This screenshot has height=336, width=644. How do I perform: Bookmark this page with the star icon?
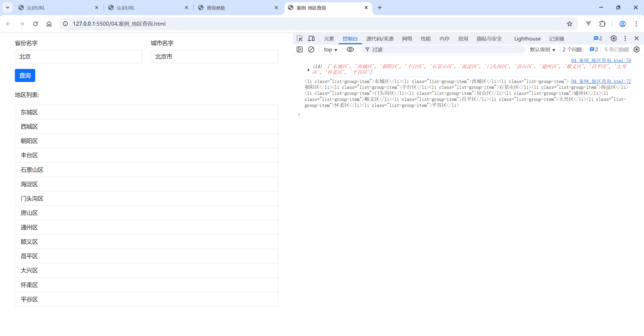[x=570, y=24]
